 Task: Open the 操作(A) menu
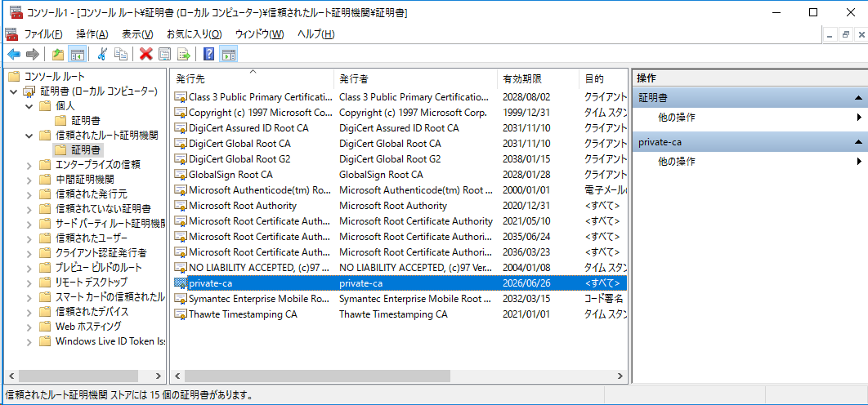[x=92, y=34]
